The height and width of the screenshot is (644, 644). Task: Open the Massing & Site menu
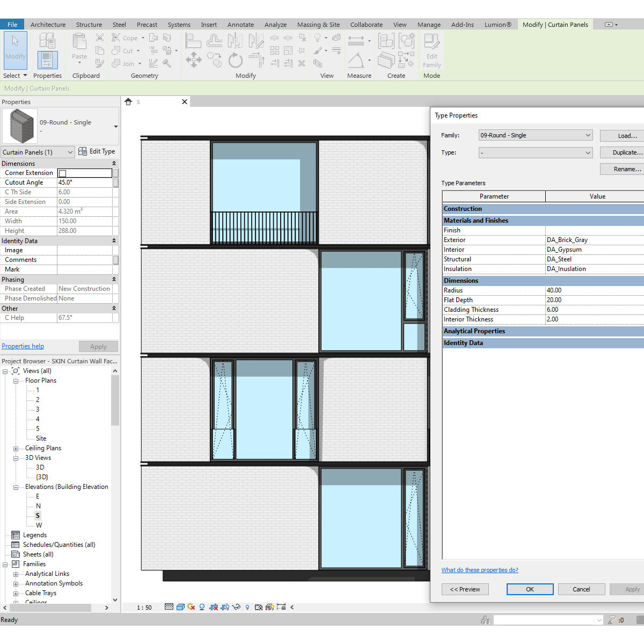pyautogui.click(x=318, y=24)
